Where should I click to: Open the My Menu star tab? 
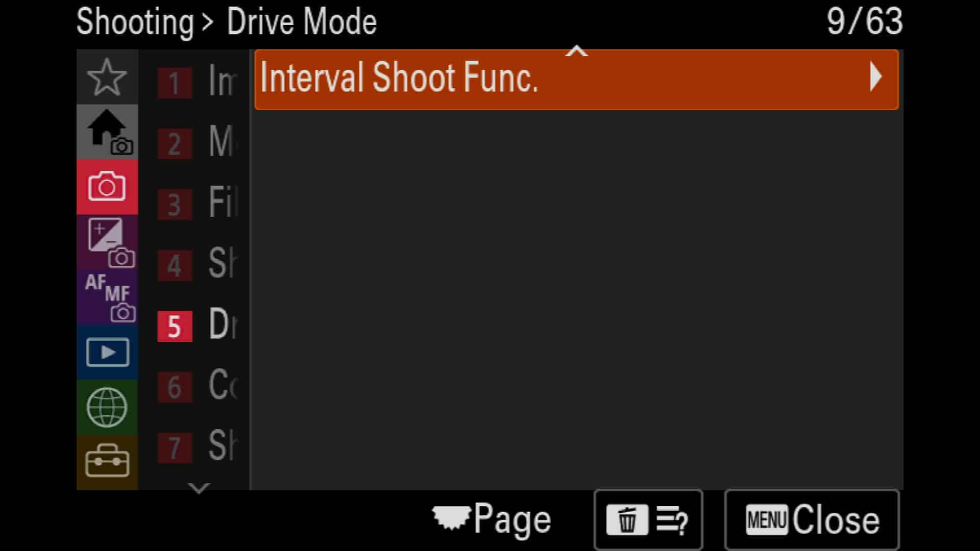(107, 77)
